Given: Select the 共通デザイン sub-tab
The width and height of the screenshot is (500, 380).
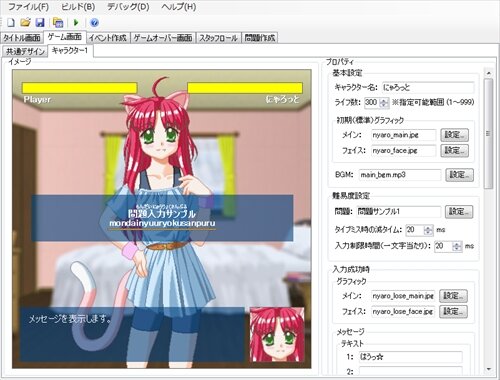Looking at the screenshot, I should point(25,51).
